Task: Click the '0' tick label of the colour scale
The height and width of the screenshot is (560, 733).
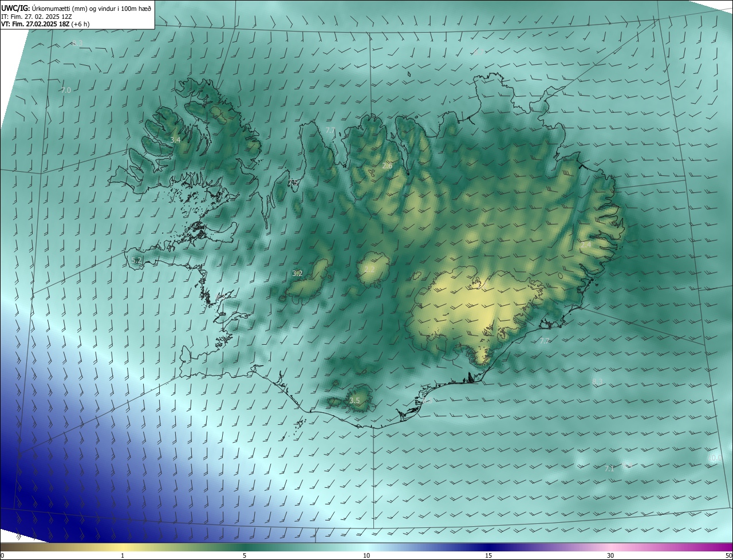Action: pos(2,555)
